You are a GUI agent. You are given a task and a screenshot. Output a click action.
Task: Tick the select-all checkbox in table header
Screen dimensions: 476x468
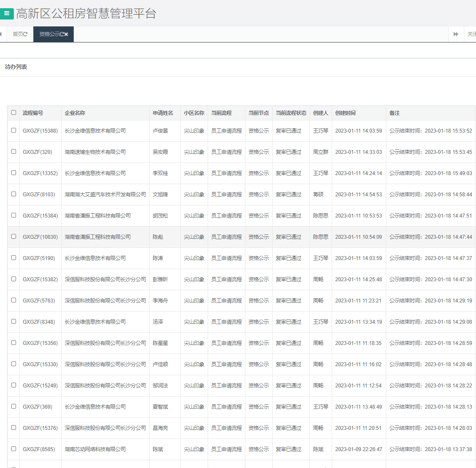pos(13,113)
